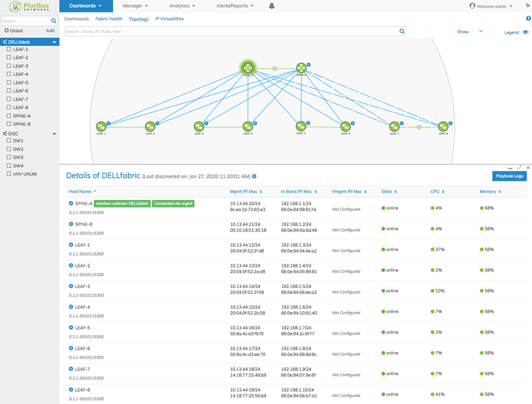The width and height of the screenshot is (532, 404).
Task: Select the SPINE-B node in topology
Action: 301,68
